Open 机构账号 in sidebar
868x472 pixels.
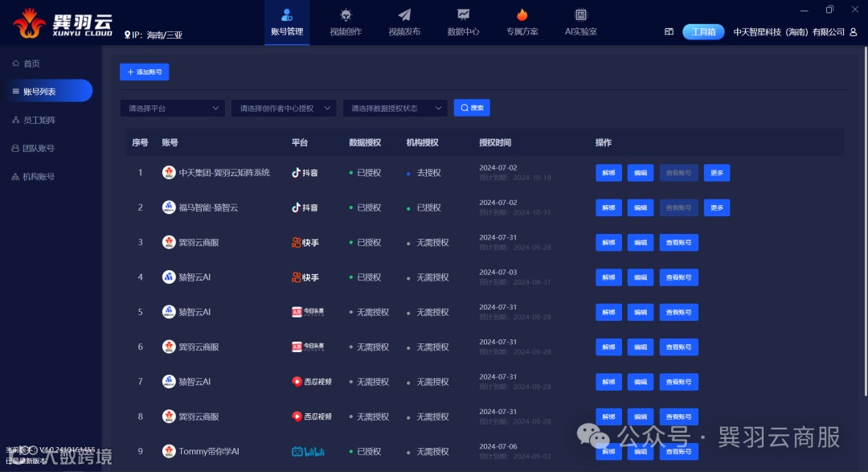pos(33,176)
